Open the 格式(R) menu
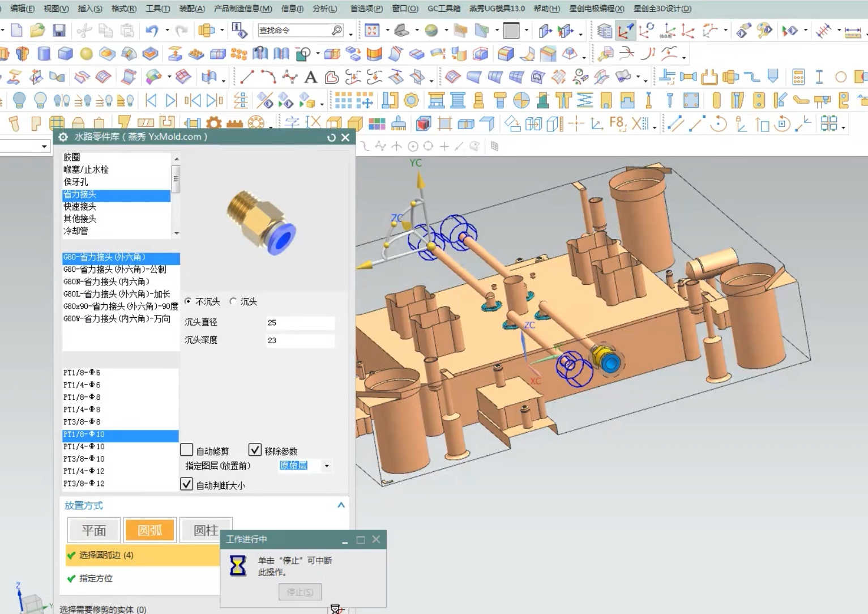Screen dimensions: 868x614 [x=124, y=8]
